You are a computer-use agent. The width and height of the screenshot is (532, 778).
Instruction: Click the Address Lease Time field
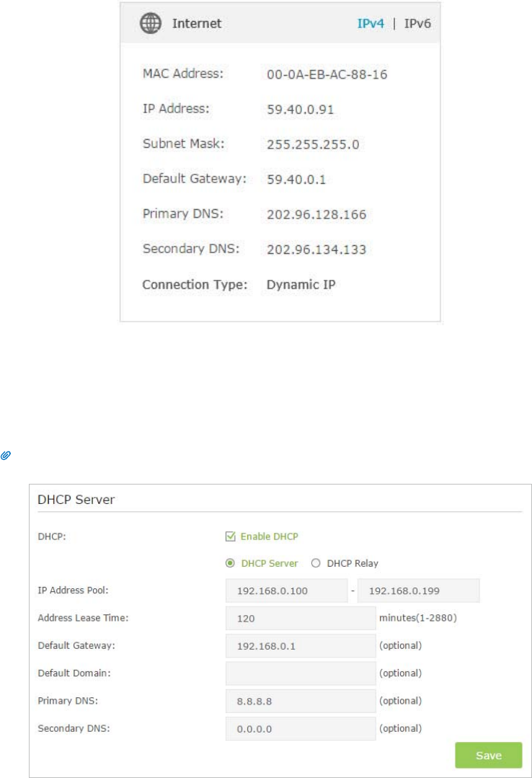(301, 618)
